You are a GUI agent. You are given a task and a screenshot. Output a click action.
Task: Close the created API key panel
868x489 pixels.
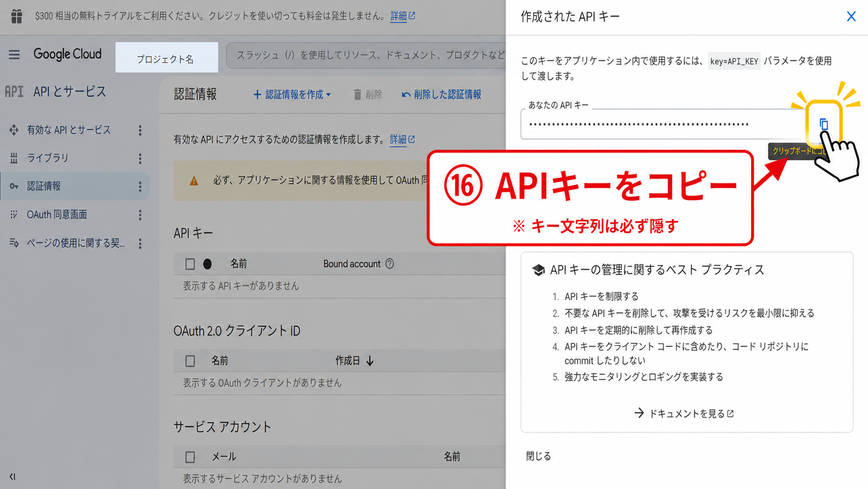pos(851,17)
